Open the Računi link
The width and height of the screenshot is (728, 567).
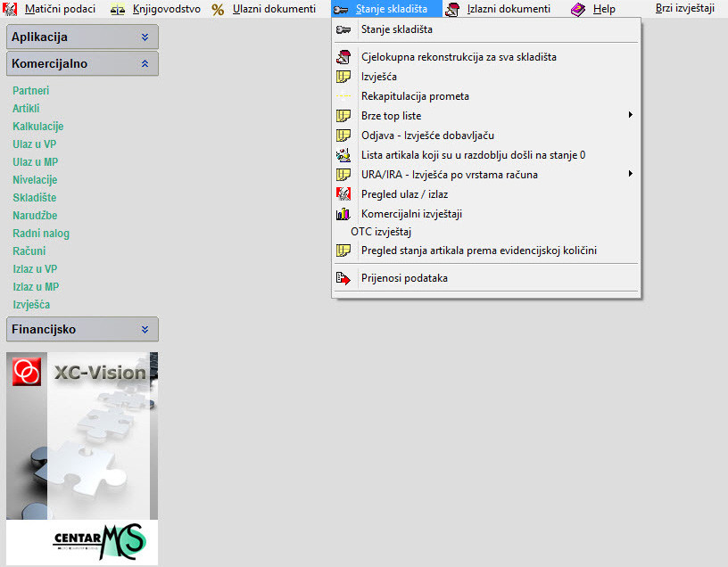pyautogui.click(x=29, y=251)
